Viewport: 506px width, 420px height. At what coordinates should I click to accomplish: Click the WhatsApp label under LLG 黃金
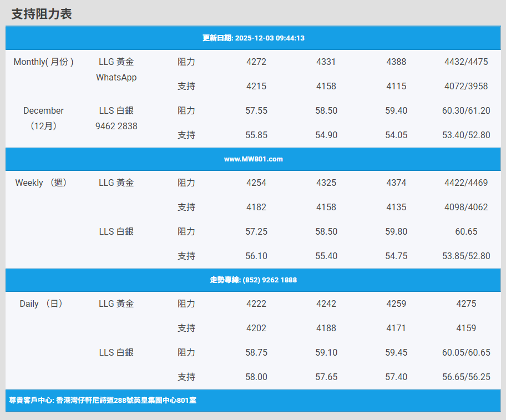point(116,78)
